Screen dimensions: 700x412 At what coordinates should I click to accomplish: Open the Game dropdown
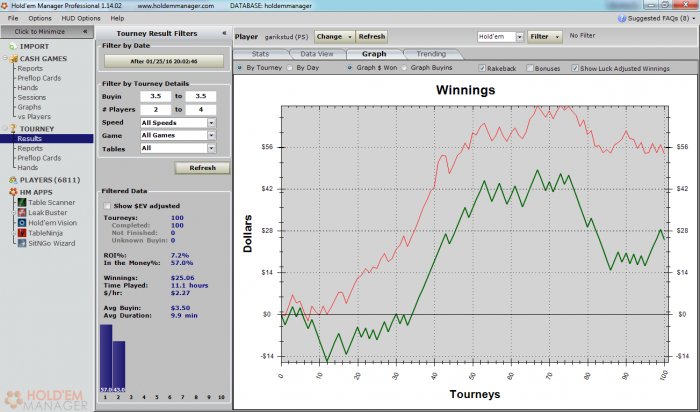[x=212, y=135]
